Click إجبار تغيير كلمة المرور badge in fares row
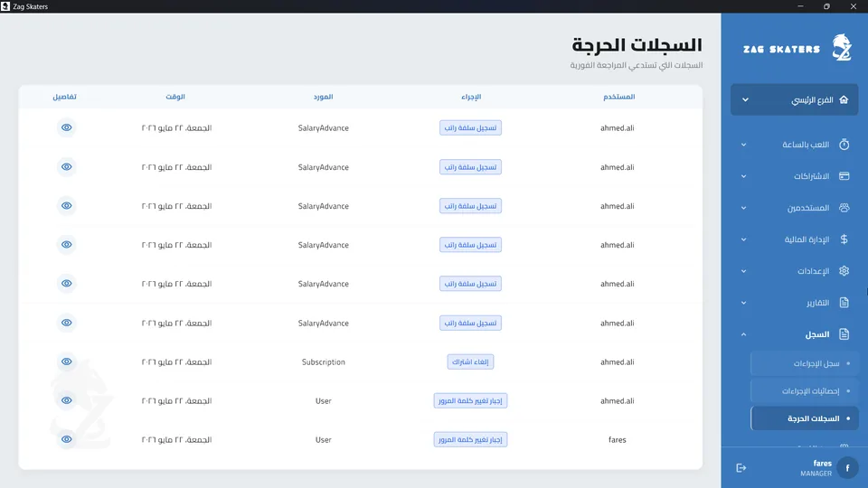The width and height of the screenshot is (868, 488). point(470,439)
